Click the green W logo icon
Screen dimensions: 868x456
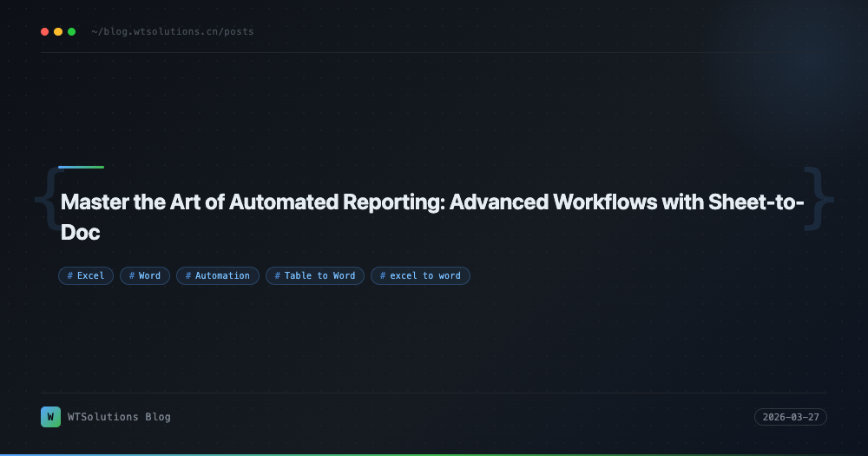tap(51, 417)
